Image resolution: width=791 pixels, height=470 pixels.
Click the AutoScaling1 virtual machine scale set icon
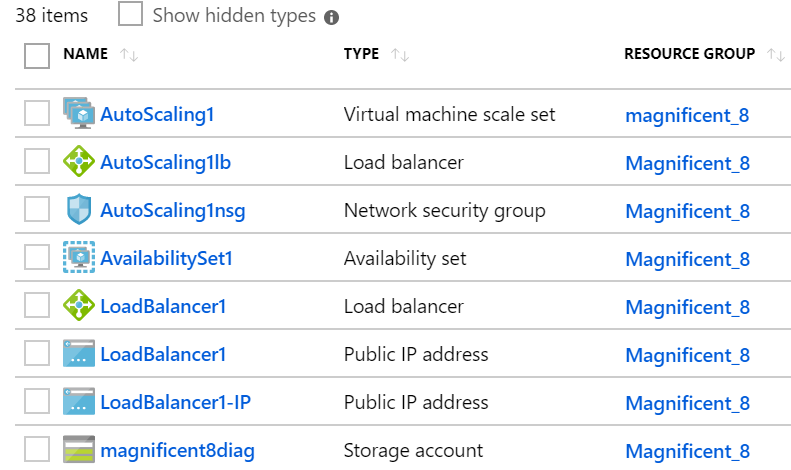click(79, 113)
